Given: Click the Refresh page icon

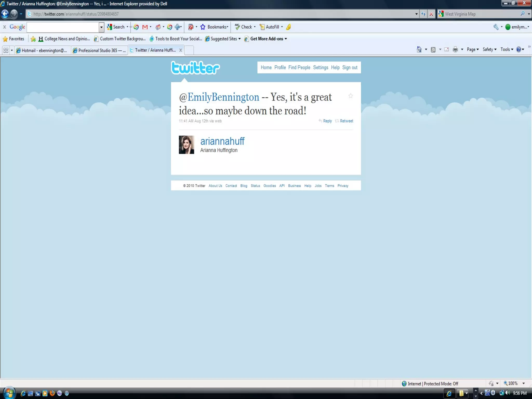Looking at the screenshot, I should pyautogui.click(x=423, y=14).
